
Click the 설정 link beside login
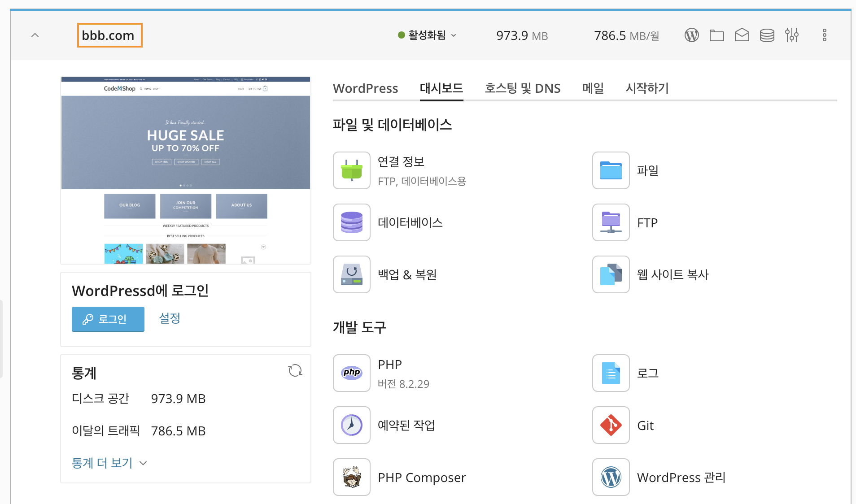tap(170, 318)
